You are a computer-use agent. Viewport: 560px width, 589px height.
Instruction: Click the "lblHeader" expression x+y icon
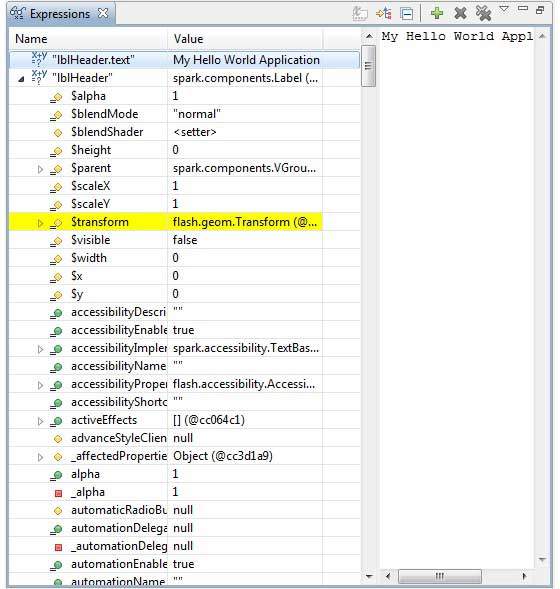(39, 77)
